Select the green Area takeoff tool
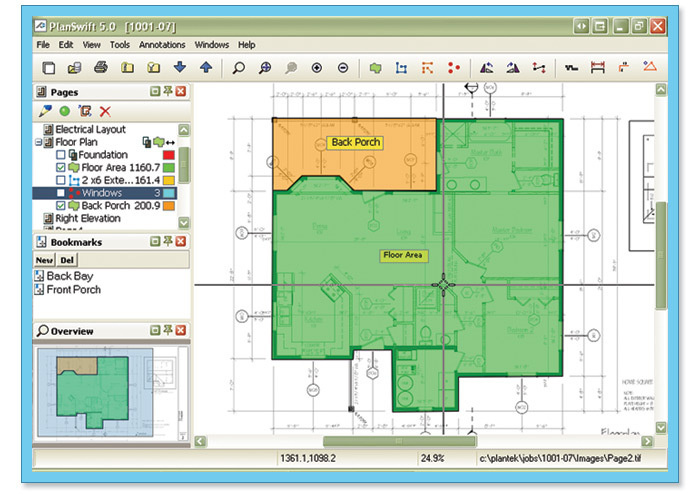This screenshot has height=502, width=700. click(376, 68)
